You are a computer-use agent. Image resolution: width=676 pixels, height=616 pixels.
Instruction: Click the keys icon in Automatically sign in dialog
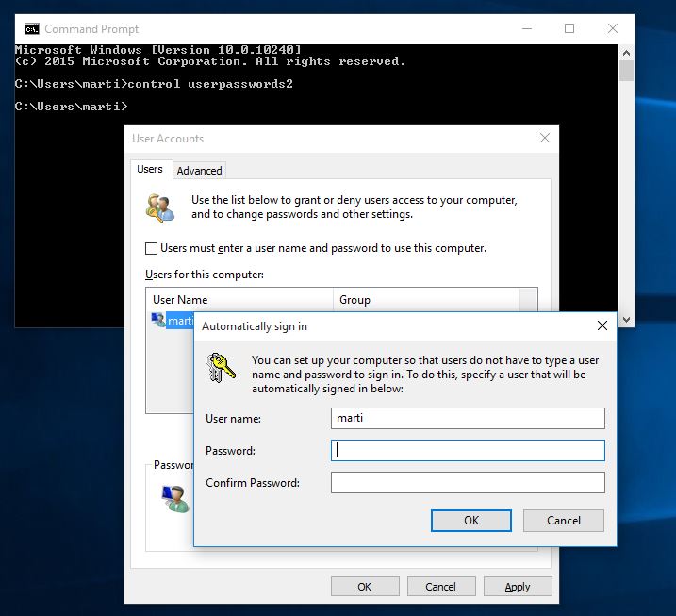click(x=220, y=368)
